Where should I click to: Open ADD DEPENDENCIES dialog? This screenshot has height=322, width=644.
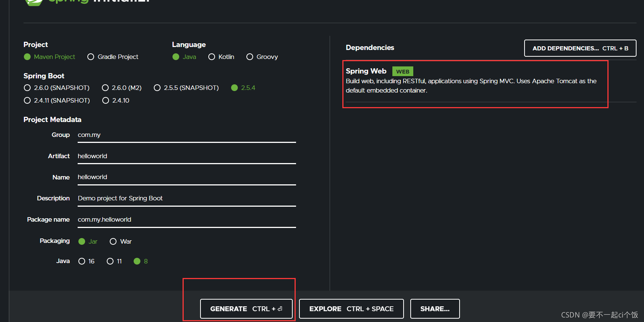coord(580,48)
